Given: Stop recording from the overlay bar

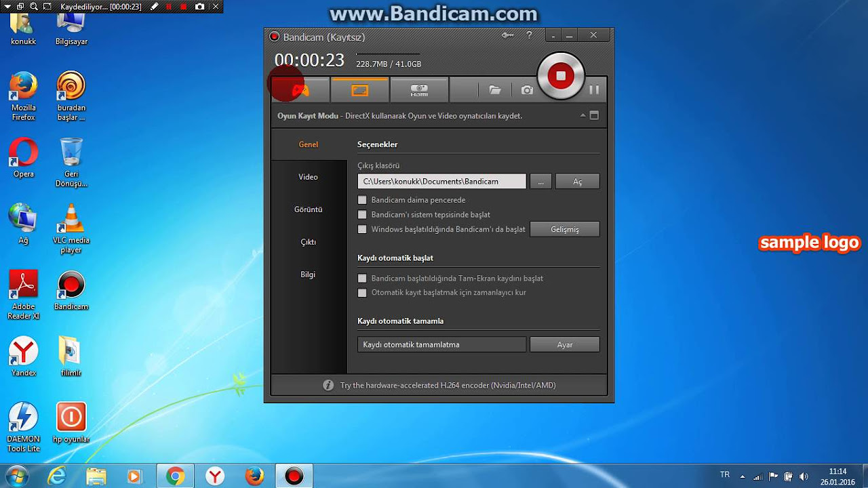Looking at the screenshot, I should pos(183,7).
